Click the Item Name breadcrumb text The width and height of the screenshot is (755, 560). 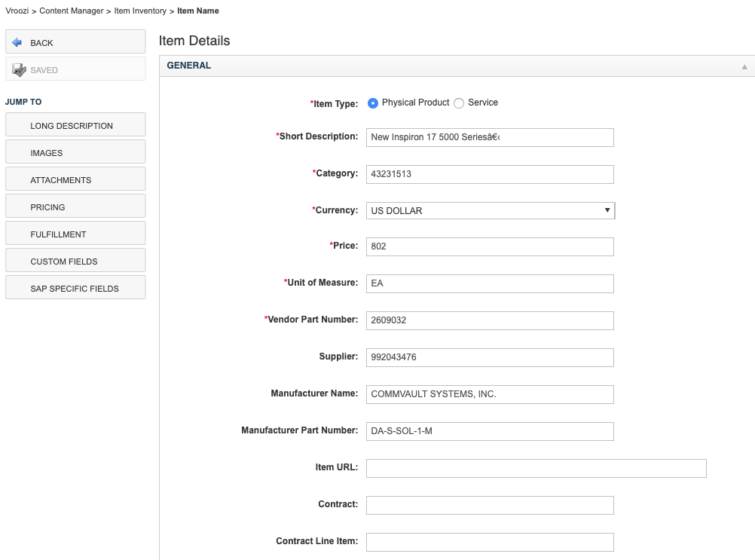coord(198,11)
